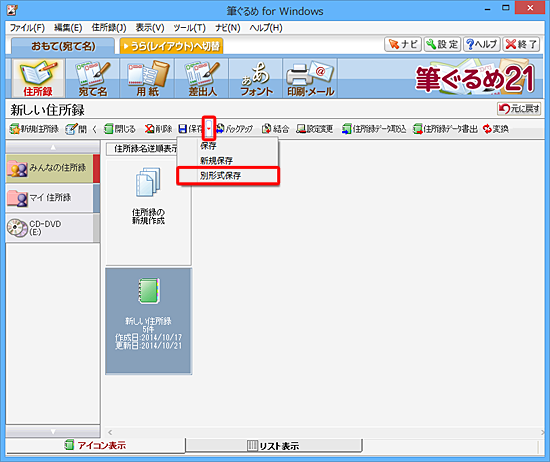Open the 編集(E) menu
The width and height of the screenshot is (550, 462).
pos(68,28)
